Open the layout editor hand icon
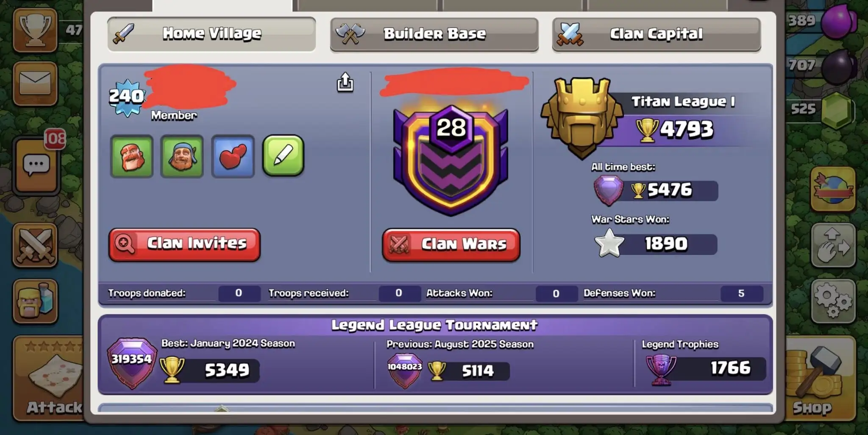868x435 pixels. pos(833,245)
